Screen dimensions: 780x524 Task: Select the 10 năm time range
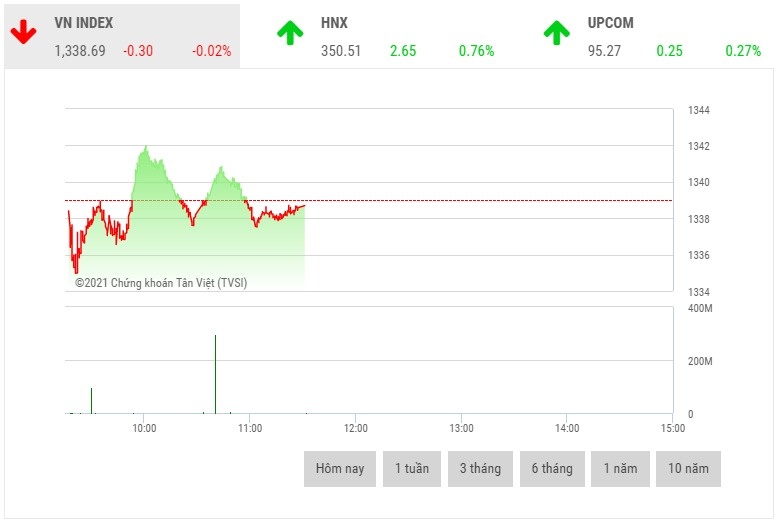(x=688, y=469)
